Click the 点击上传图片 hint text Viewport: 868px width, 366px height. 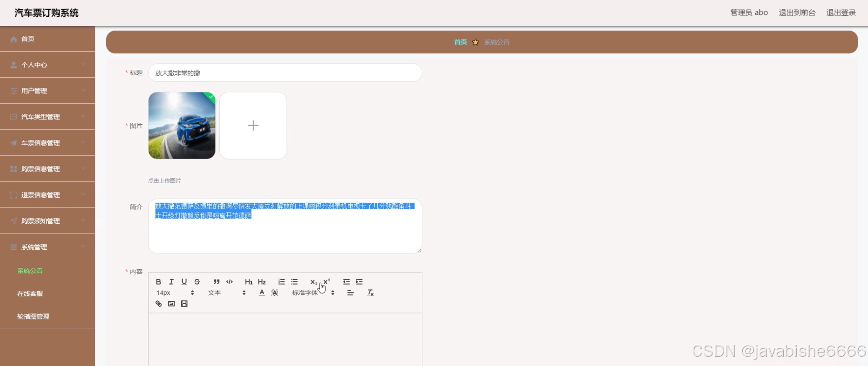164,180
